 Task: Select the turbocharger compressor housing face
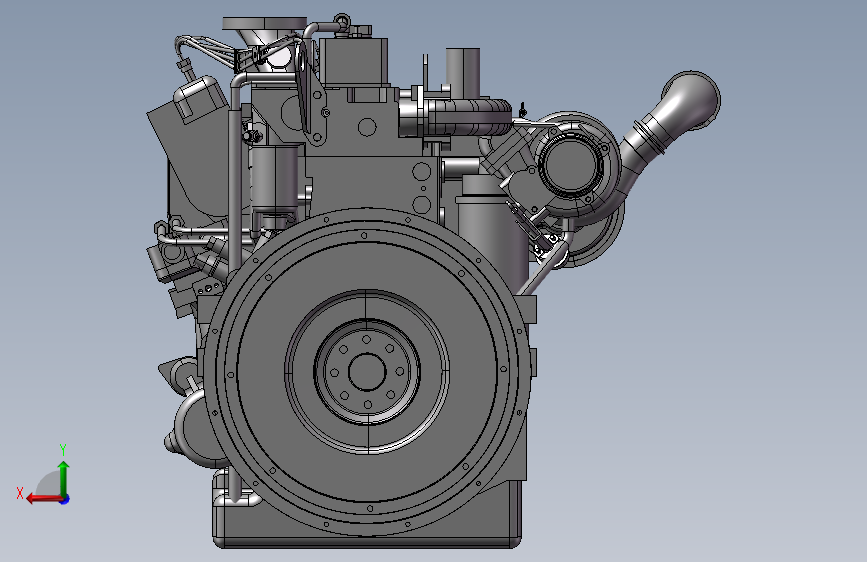570,166
